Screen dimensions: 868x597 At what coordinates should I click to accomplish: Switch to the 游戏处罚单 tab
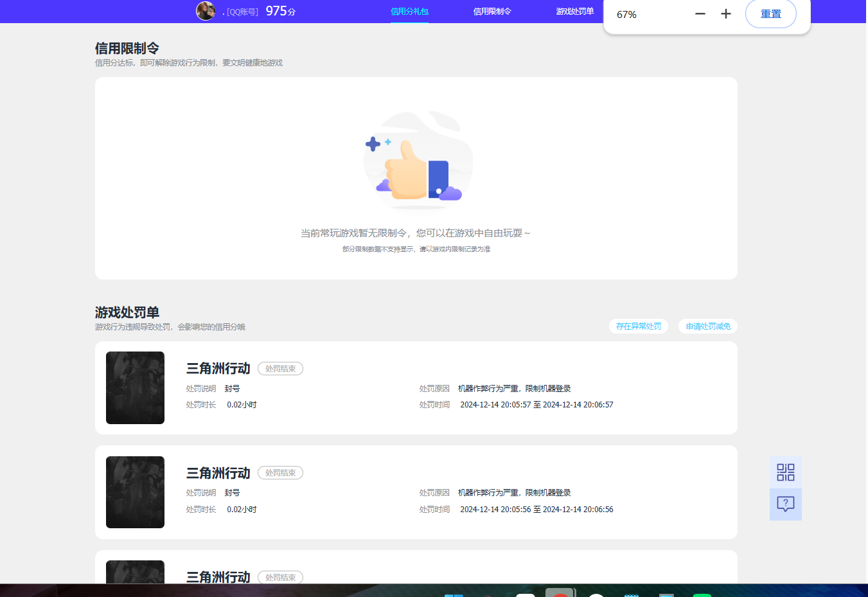pyautogui.click(x=574, y=11)
